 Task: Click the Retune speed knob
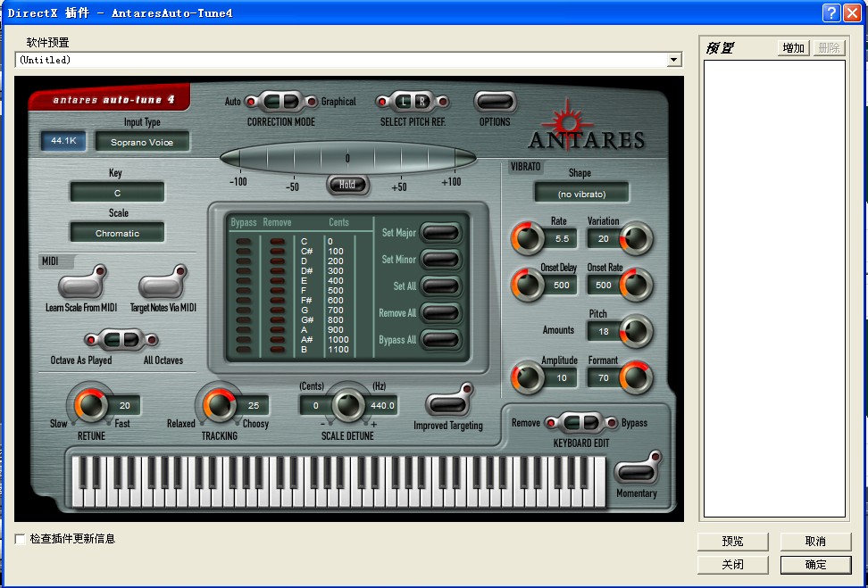tap(91, 405)
